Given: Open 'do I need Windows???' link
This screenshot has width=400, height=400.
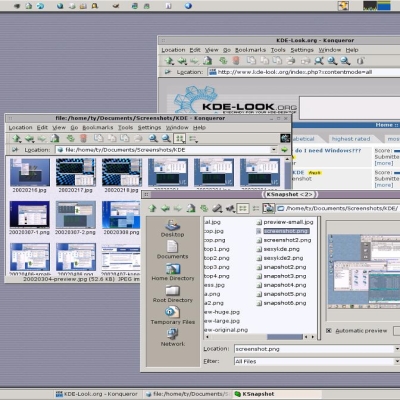Looking at the screenshot, I should (x=328, y=151).
